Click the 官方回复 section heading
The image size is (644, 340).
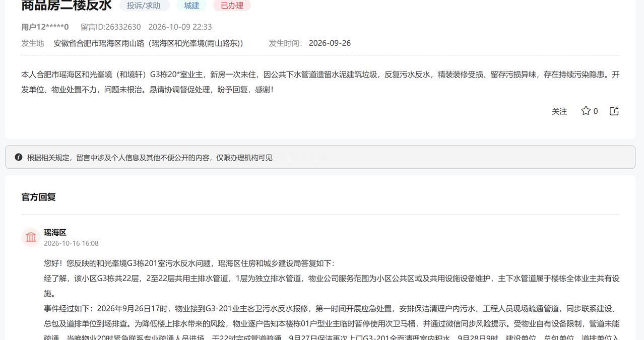[38, 197]
